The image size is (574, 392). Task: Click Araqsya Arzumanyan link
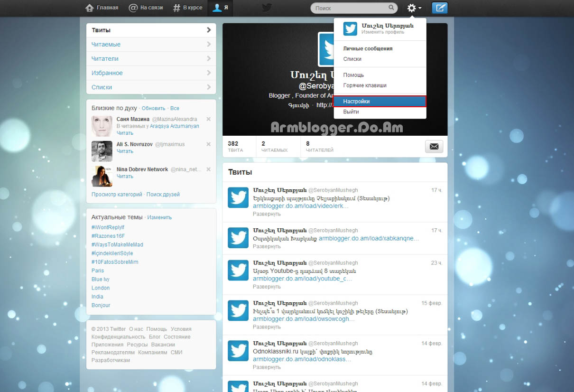point(175,126)
